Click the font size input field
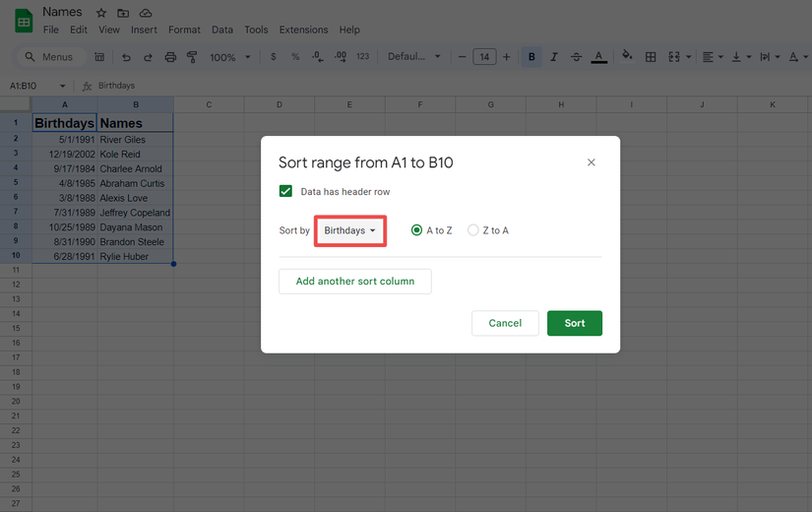 484,57
